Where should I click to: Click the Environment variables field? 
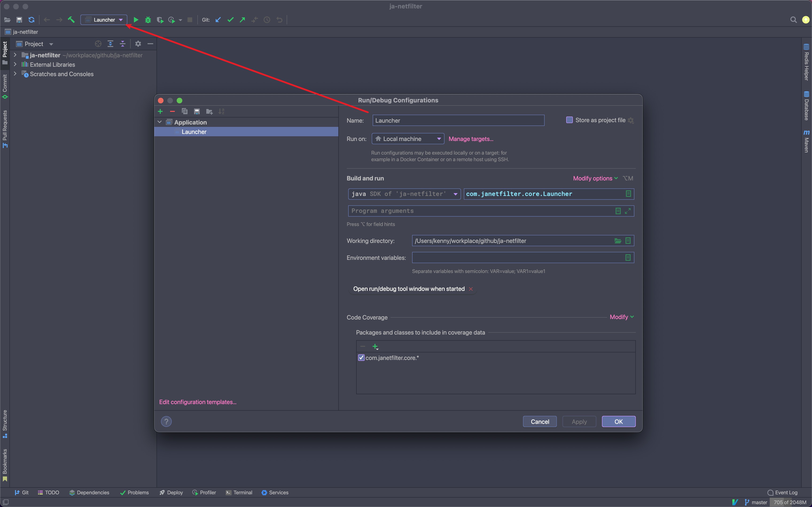pos(523,257)
